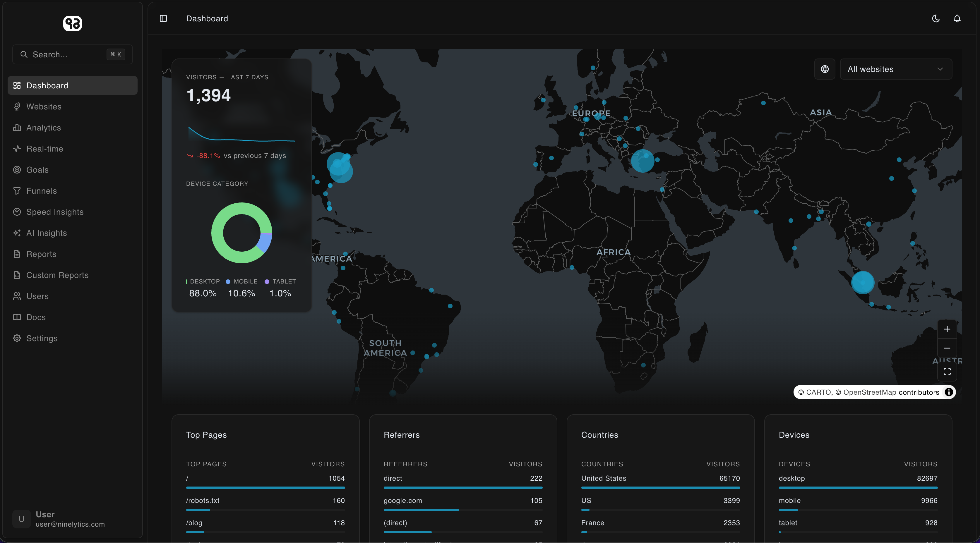Open Speed Insights

(x=55, y=212)
